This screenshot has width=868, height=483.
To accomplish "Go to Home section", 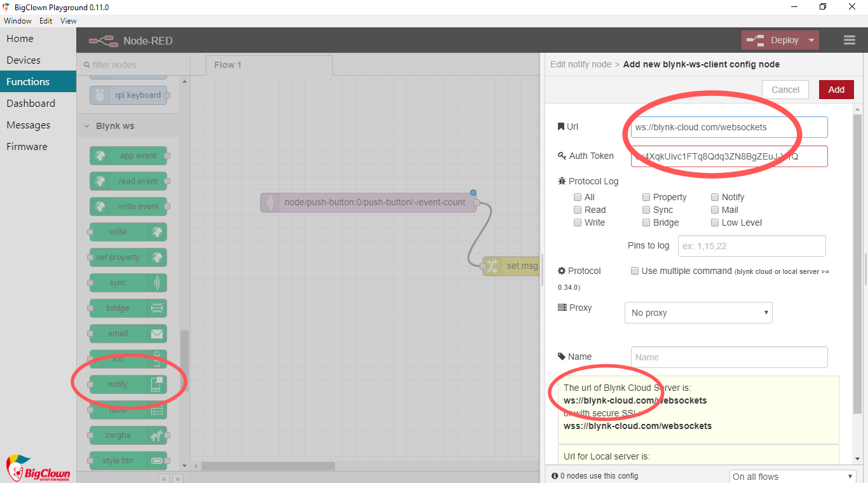I will click(38, 39).
